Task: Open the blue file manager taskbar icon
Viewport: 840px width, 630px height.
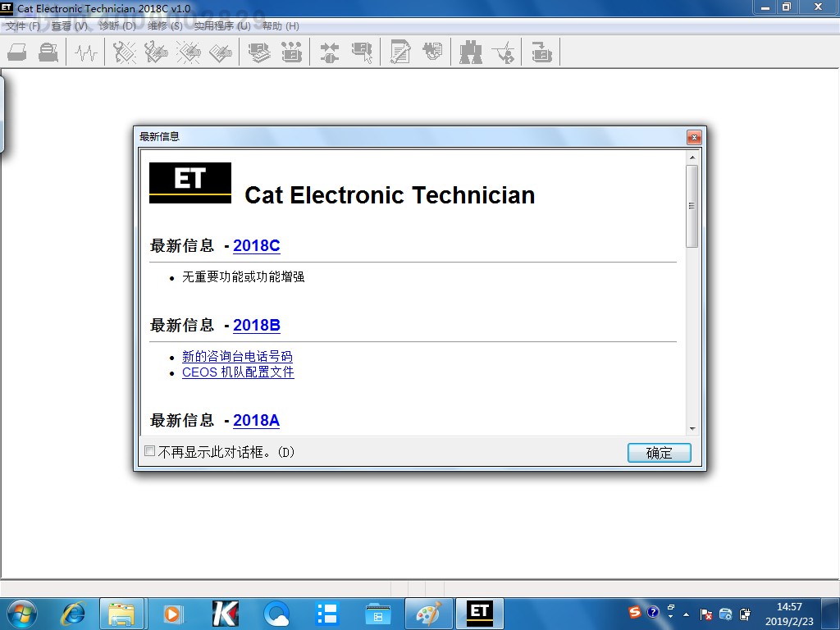Action: [x=377, y=614]
